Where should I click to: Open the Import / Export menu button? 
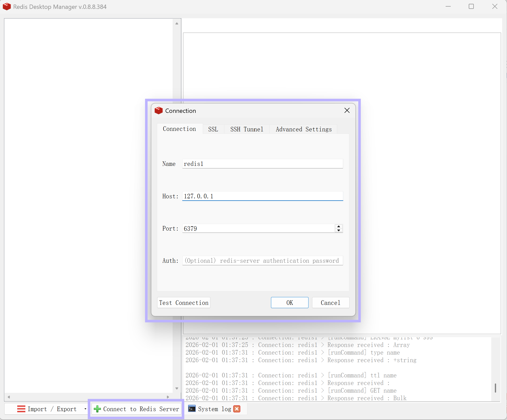tap(47, 409)
